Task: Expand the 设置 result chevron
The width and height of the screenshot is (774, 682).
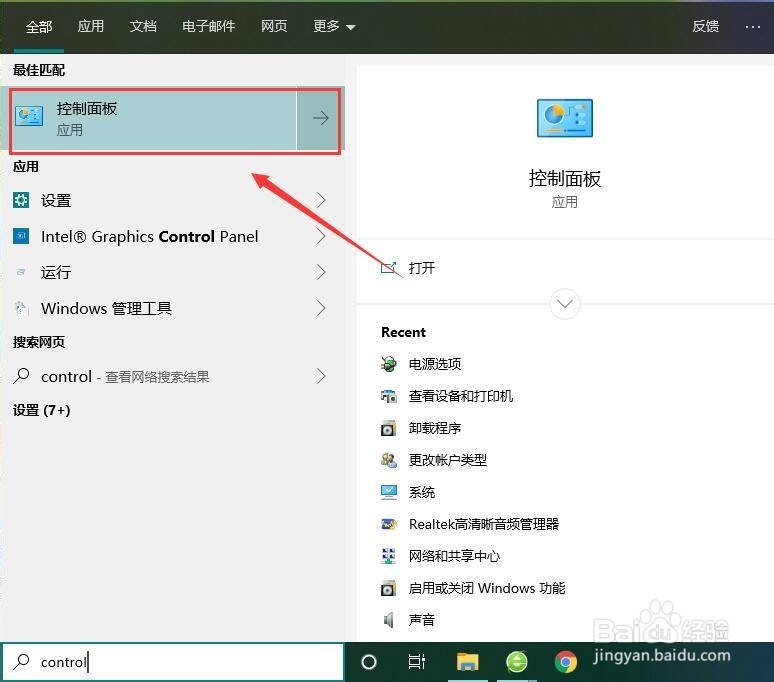Action: [x=321, y=200]
